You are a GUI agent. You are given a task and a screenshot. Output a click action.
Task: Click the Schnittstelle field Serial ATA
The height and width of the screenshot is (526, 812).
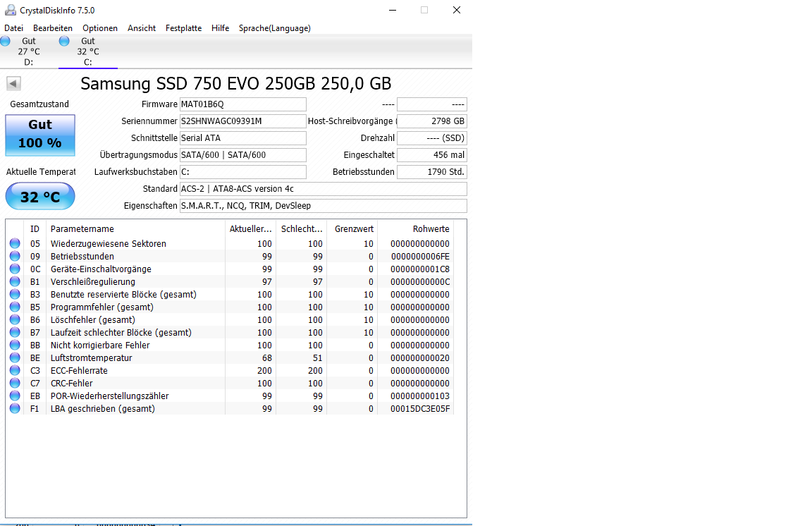pyautogui.click(x=243, y=138)
